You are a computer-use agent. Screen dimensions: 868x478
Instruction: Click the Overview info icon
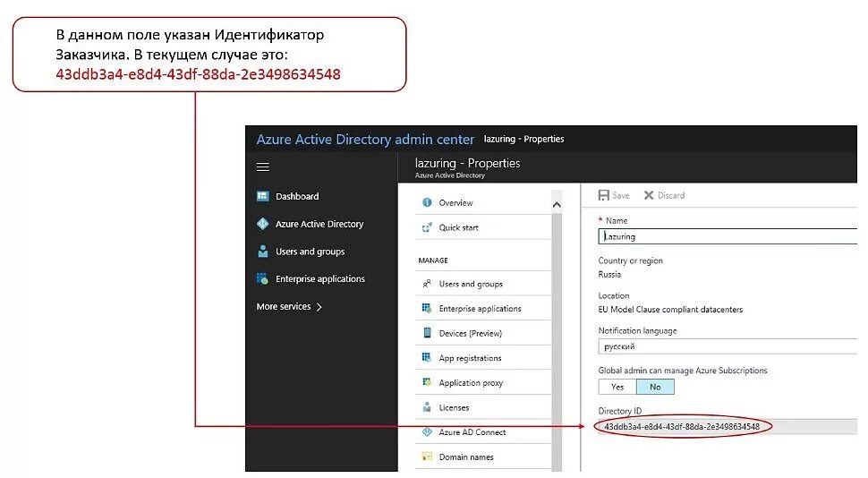coord(427,202)
